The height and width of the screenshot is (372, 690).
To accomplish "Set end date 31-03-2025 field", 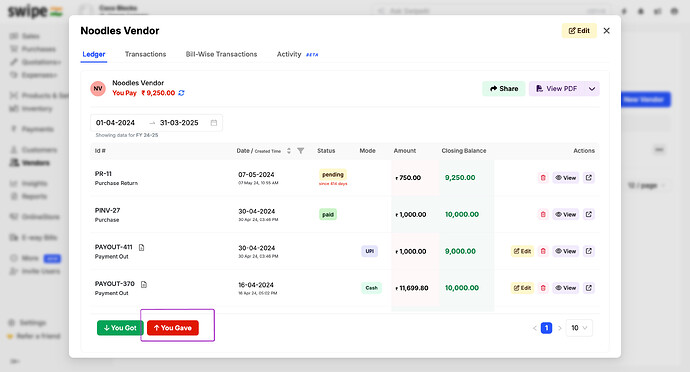I will pyautogui.click(x=179, y=123).
